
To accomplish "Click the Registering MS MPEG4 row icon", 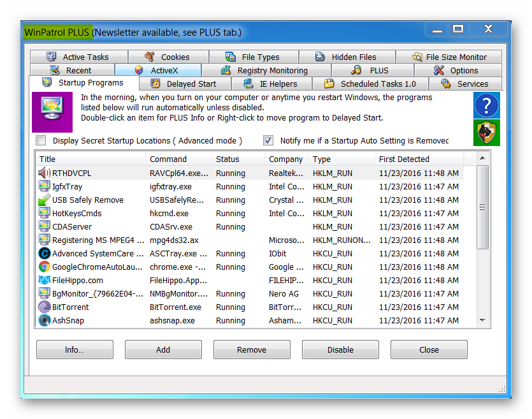I will (x=45, y=240).
